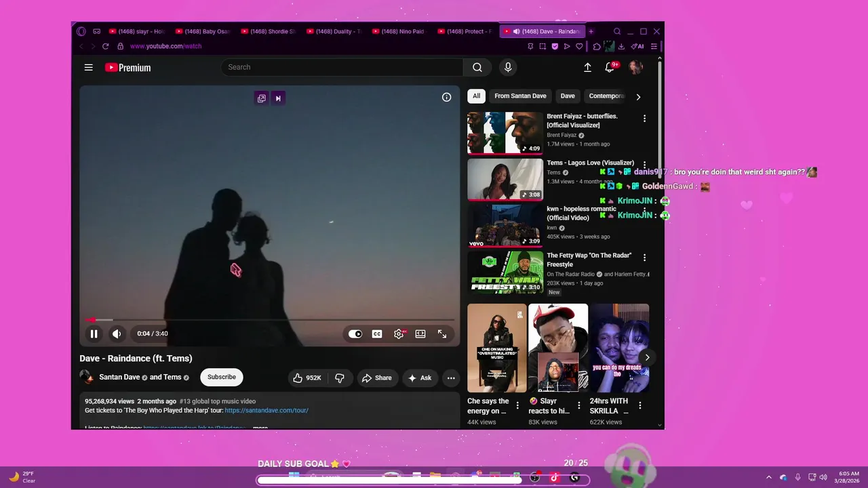This screenshot has height=488, width=868.
Task: Switch to Baby Osama browser tab
Action: [202, 31]
